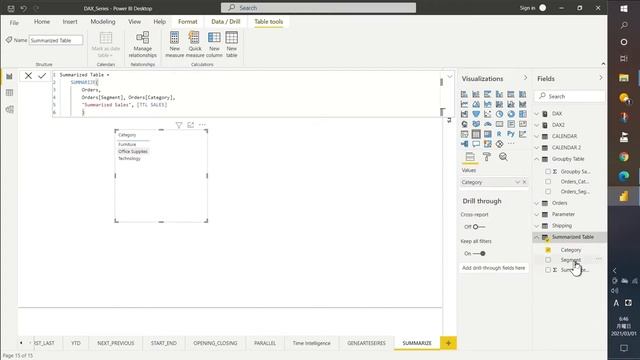Image resolution: width=640 pixels, height=360 pixels.
Task: Undo with the title bar arrow
Action: [24, 8]
